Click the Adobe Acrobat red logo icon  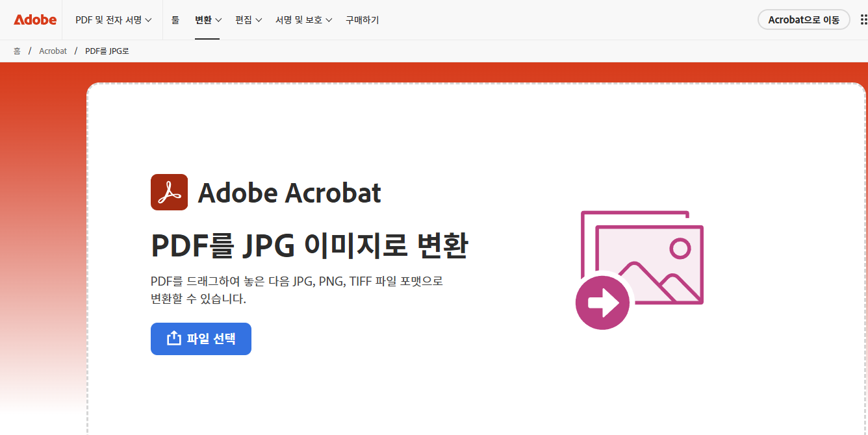(x=169, y=192)
